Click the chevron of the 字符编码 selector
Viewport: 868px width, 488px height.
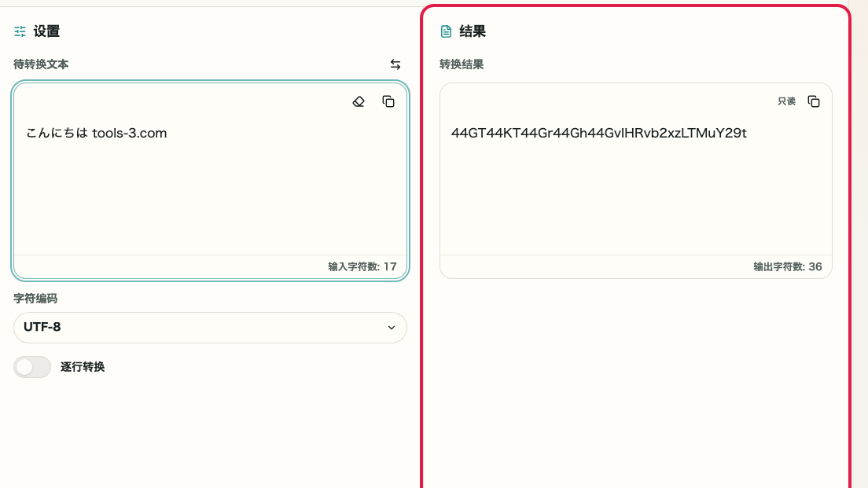pyautogui.click(x=392, y=328)
